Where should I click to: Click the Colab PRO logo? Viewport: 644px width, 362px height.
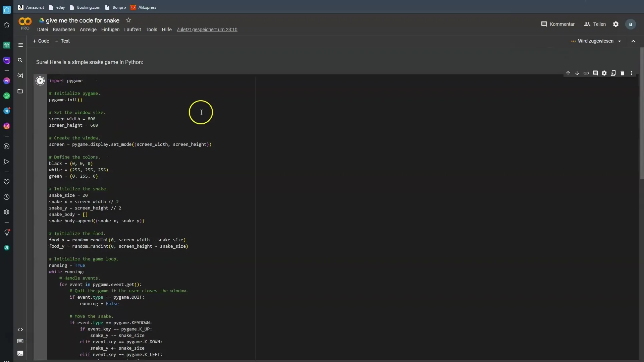[25, 24]
